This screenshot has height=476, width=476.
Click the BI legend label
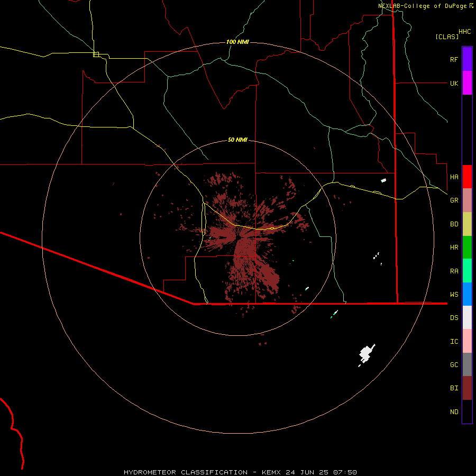(x=454, y=388)
